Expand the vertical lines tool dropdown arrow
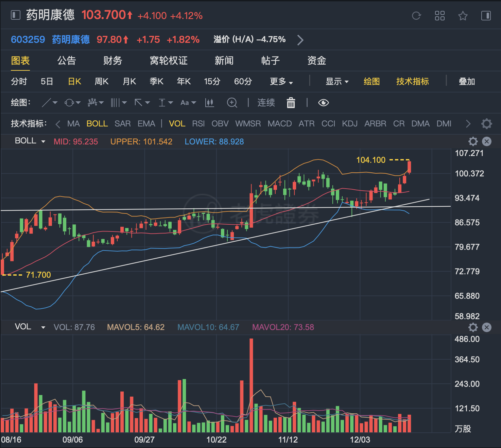The height and width of the screenshot is (448, 501). point(124,103)
